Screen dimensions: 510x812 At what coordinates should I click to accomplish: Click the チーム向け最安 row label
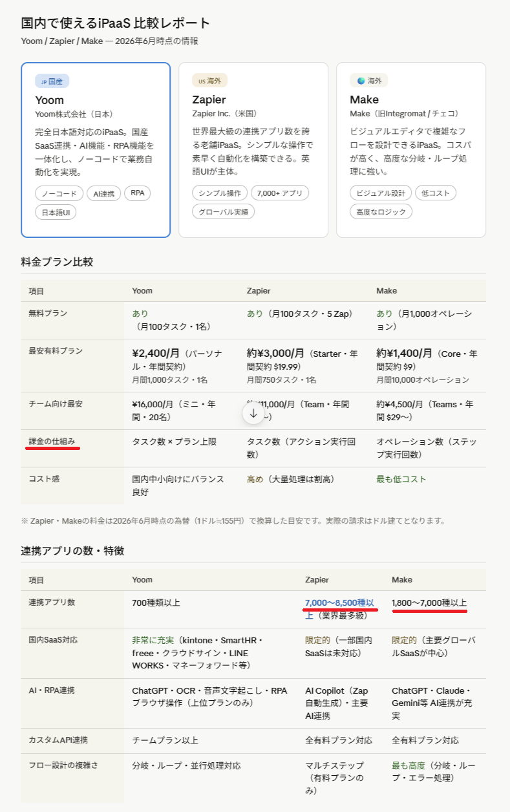[56, 404]
